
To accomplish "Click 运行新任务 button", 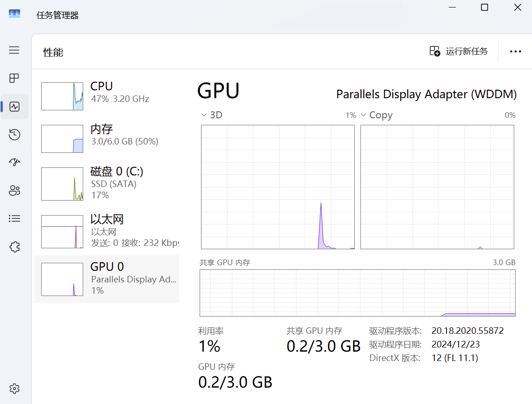I will (x=459, y=51).
